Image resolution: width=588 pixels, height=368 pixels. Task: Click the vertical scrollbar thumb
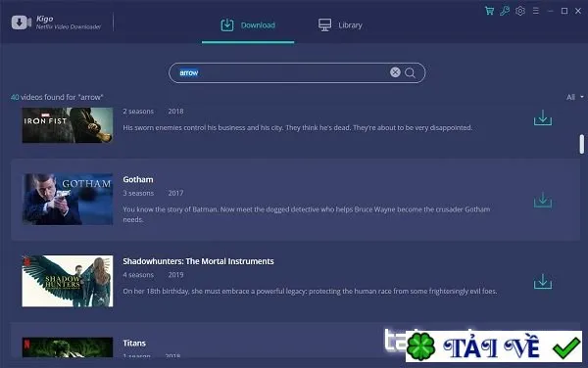[x=581, y=144]
